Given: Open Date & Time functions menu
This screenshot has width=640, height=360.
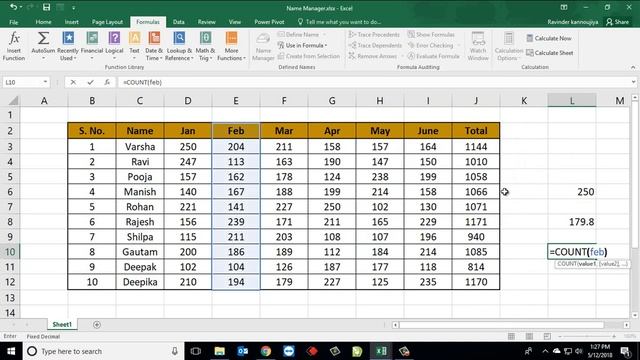Looking at the screenshot, I should coord(154,46).
